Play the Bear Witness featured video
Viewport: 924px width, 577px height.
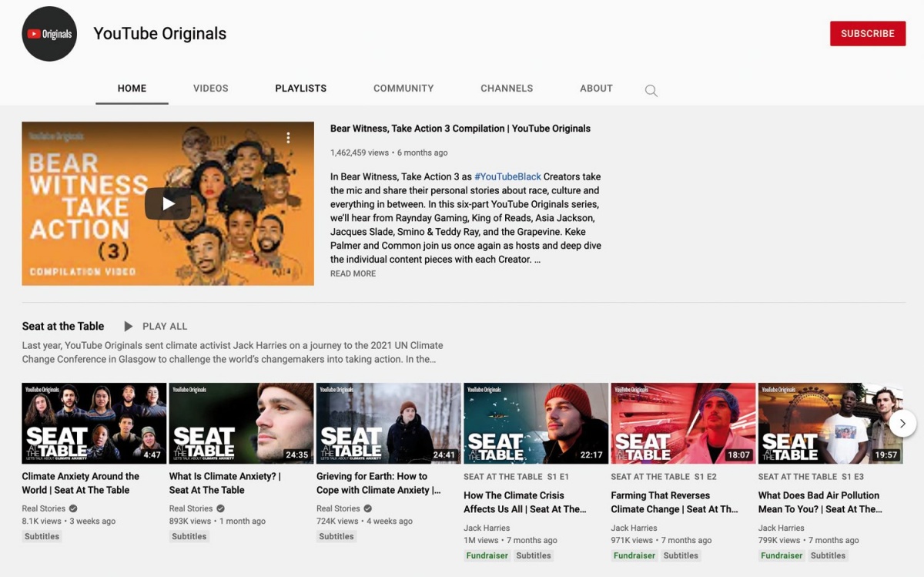(x=168, y=203)
